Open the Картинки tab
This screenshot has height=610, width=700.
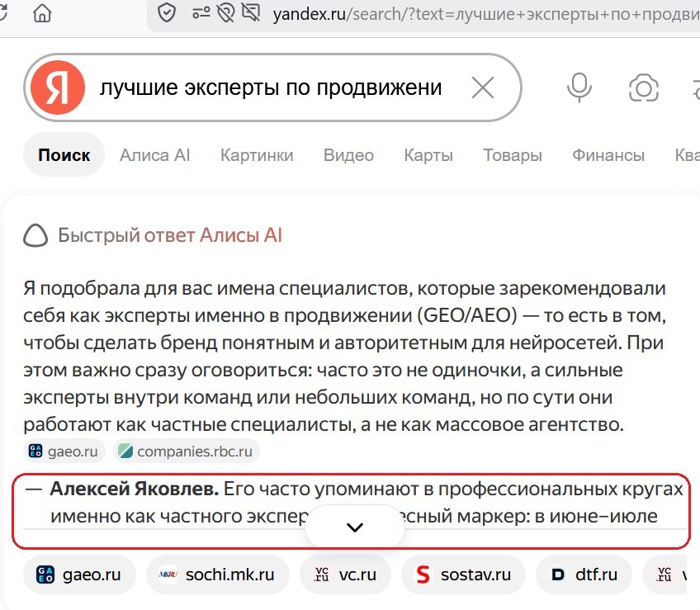point(257,155)
